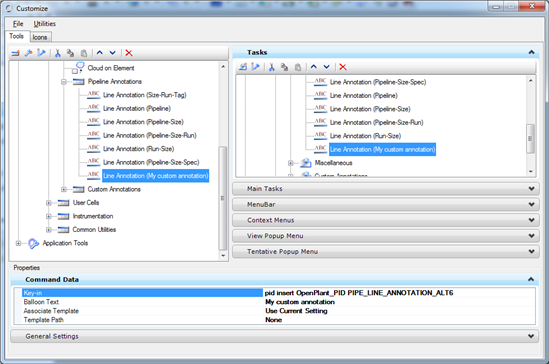The width and height of the screenshot is (549, 364).
Task: Expand the Miscellaneous task node
Action: (x=291, y=163)
